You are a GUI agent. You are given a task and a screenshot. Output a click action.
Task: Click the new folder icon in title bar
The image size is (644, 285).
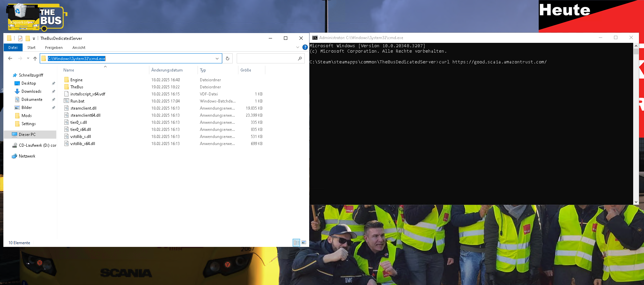[28, 38]
